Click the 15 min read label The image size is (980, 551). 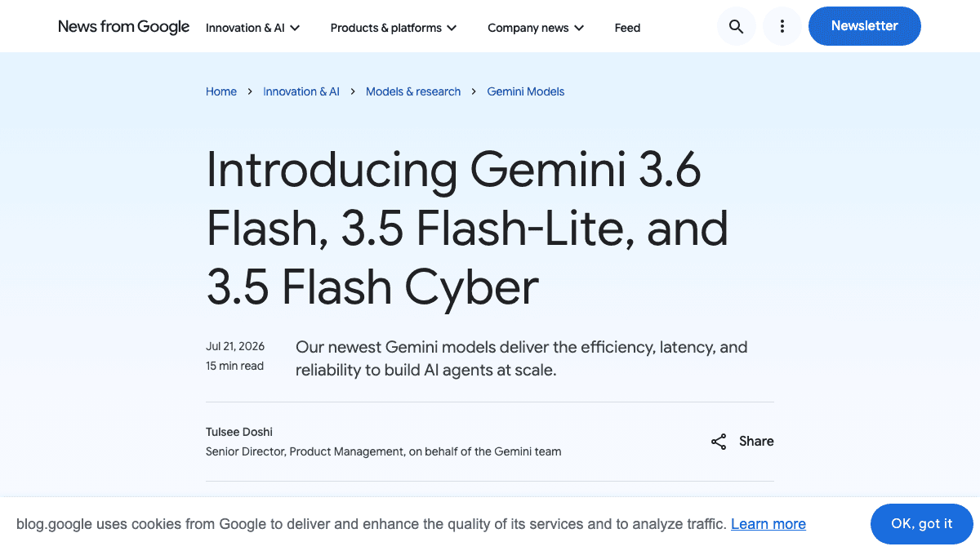234,366
